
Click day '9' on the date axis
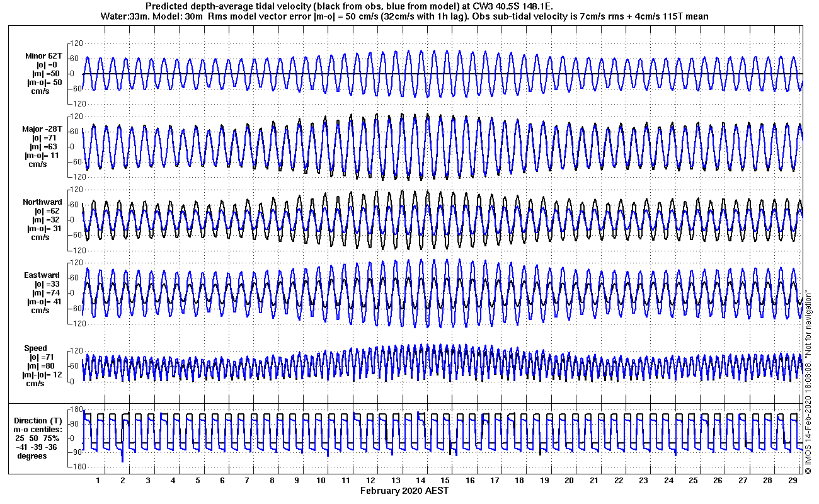coord(297,480)
